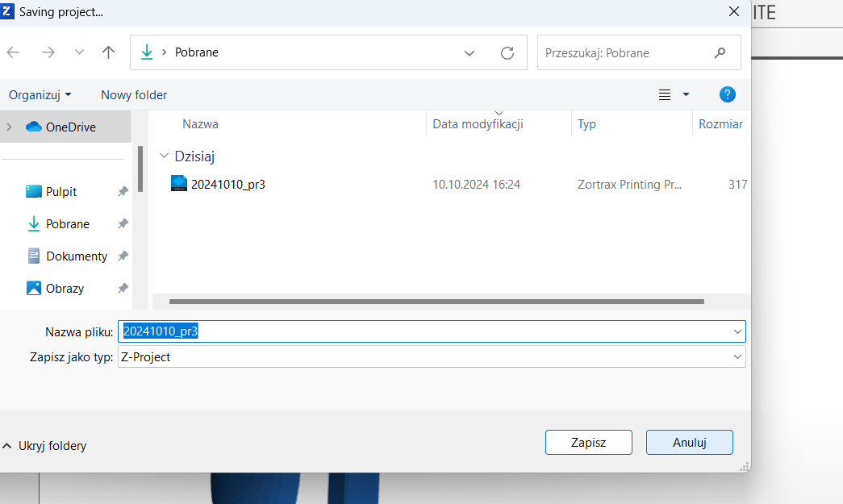Sort by the Typ column header
The width and height of the screenshot is (843, 504).
[586, 124]
